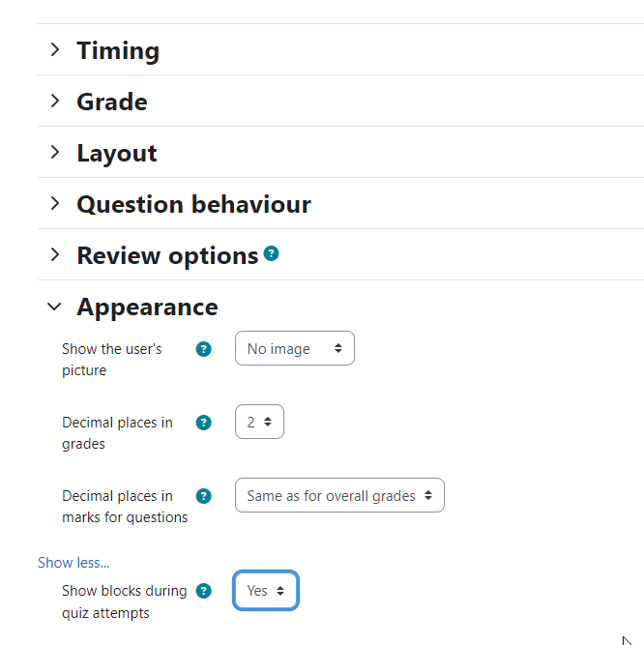Viewport: 644px width, 645px height.
Task: Open the decimal places dropdown showing 2
Action: (259, 422)
